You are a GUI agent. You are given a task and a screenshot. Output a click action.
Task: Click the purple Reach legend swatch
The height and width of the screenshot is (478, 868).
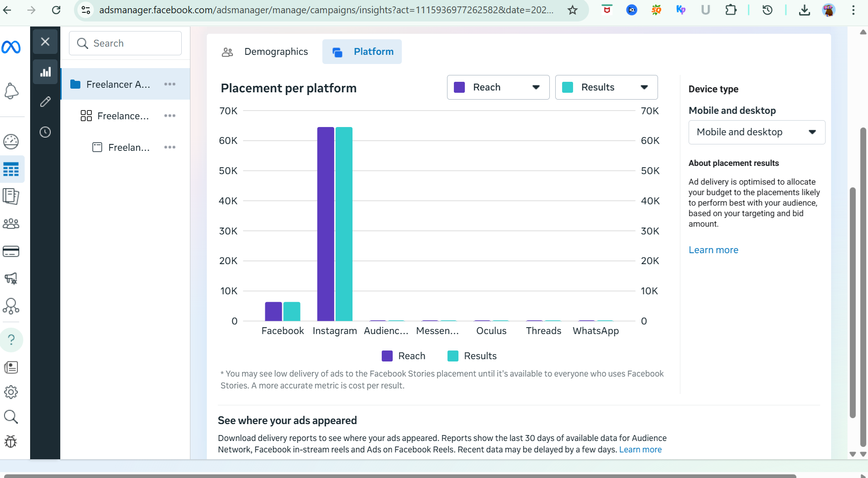coord(387,356)
